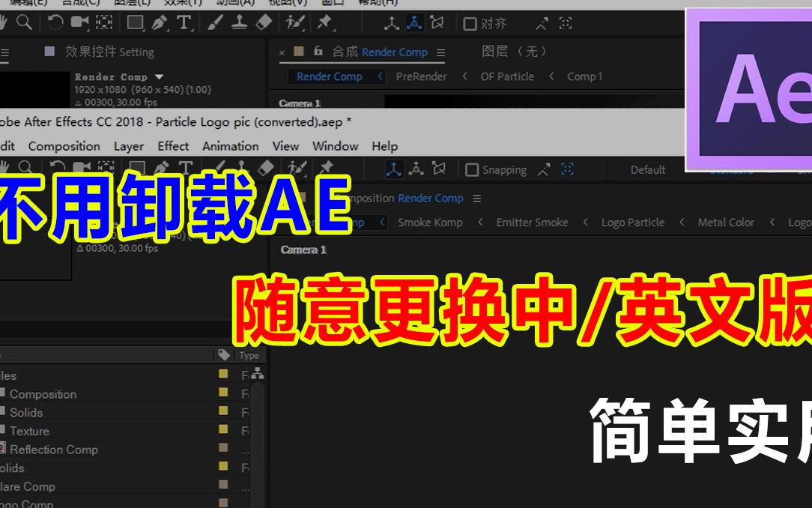This screenshot has height=508, width=812.
Task: Toggle the lock icon on the 合成 Render Comp tab
Action: (x=318, y=51)
